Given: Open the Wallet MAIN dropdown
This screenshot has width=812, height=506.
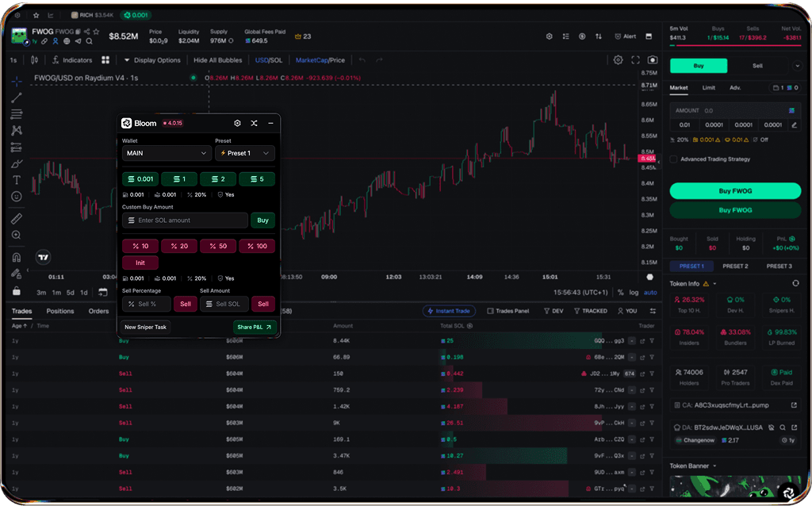Looking at the screenshot, I should pos(167,153).
